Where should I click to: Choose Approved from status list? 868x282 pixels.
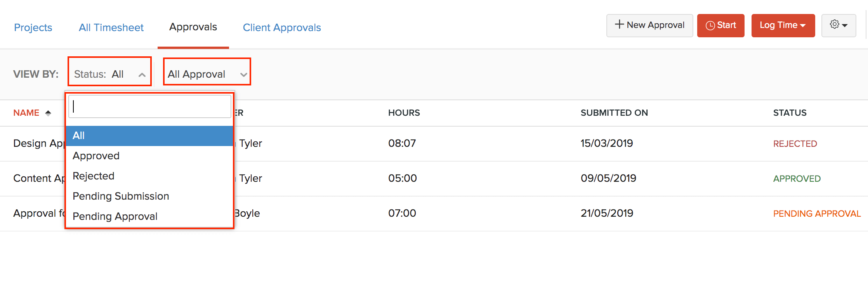pos(96,156)
